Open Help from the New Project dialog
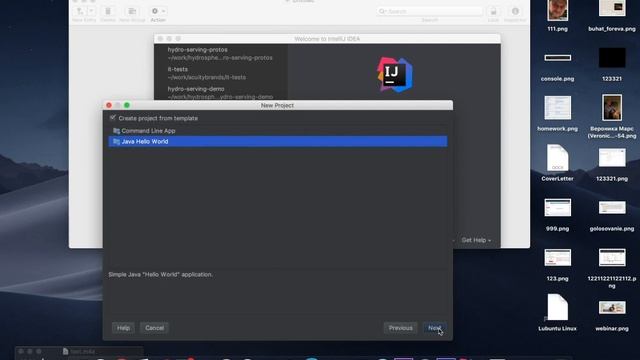Image resolution: width=640 pixels, height=360 pixels. pos(123,328)
